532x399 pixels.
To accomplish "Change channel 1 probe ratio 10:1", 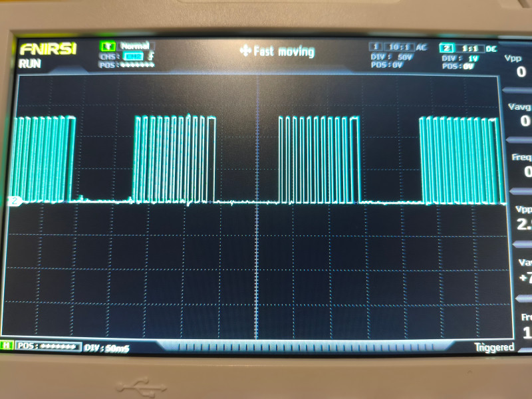I will pos(400,47).
